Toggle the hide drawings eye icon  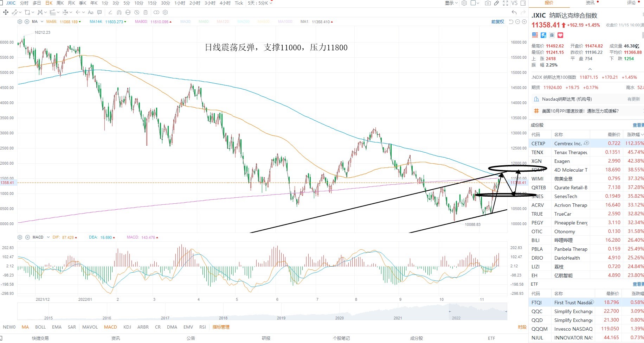tap(136, 12)
